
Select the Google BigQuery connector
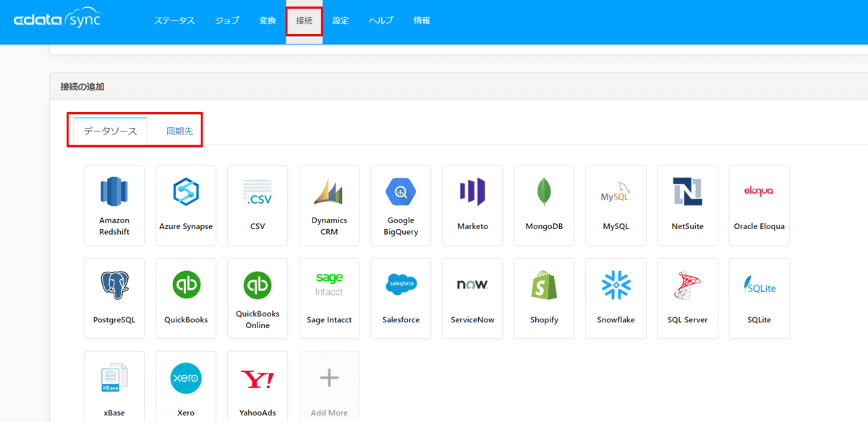(x=401, y=205)
